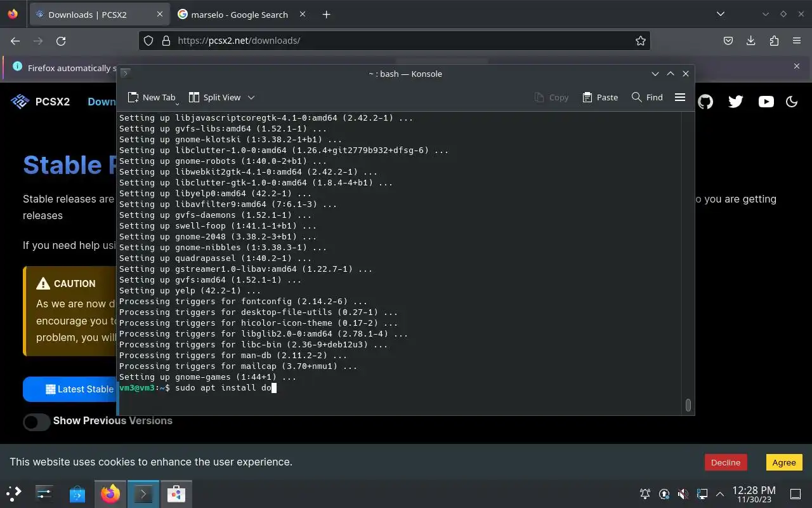Screen dimensions: 812x508
Task: Expand the Split View dropdown arrow
Action: coord(251,97)
